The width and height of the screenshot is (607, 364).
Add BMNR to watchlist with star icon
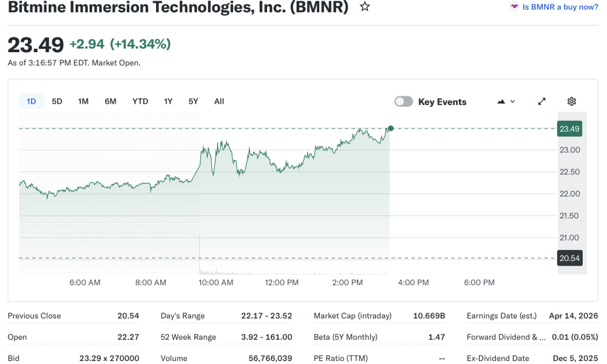click(364, 7)
